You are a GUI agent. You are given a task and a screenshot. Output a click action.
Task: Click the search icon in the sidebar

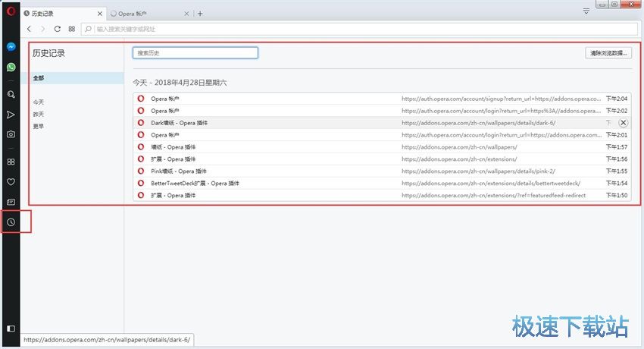click(11, 94)
